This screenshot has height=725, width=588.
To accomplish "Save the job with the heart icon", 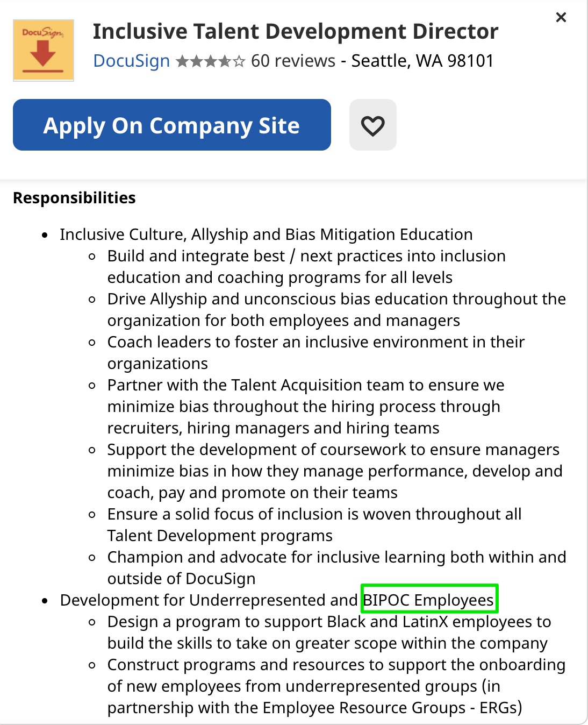I will tap(372, 125).
